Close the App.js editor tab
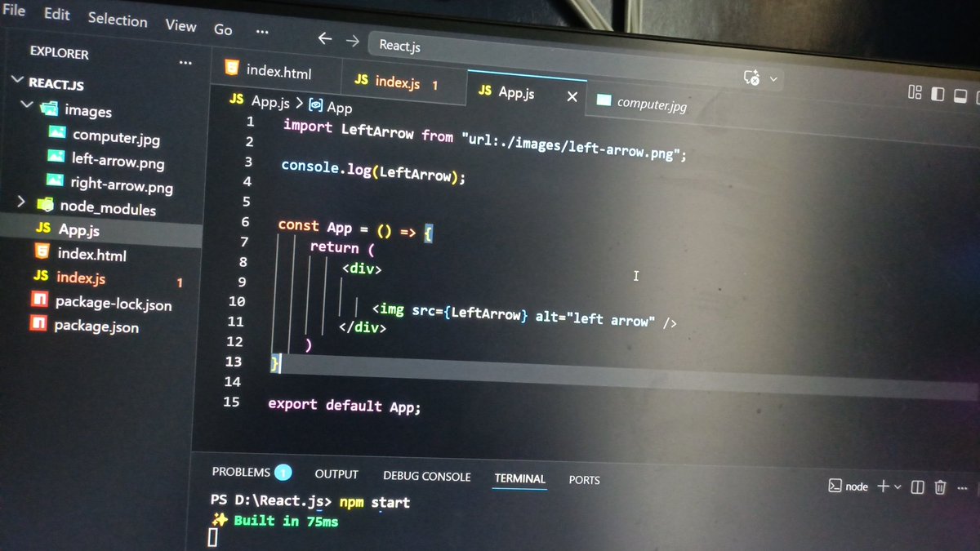The height and width of the screenshot is (551, 980). tap(572, 96)
